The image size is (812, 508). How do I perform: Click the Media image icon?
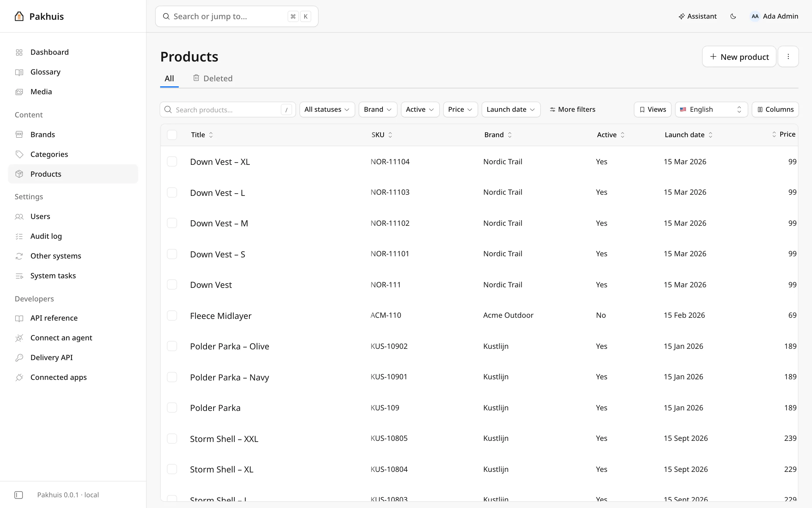pyautogui.click(x=19, y=92)
